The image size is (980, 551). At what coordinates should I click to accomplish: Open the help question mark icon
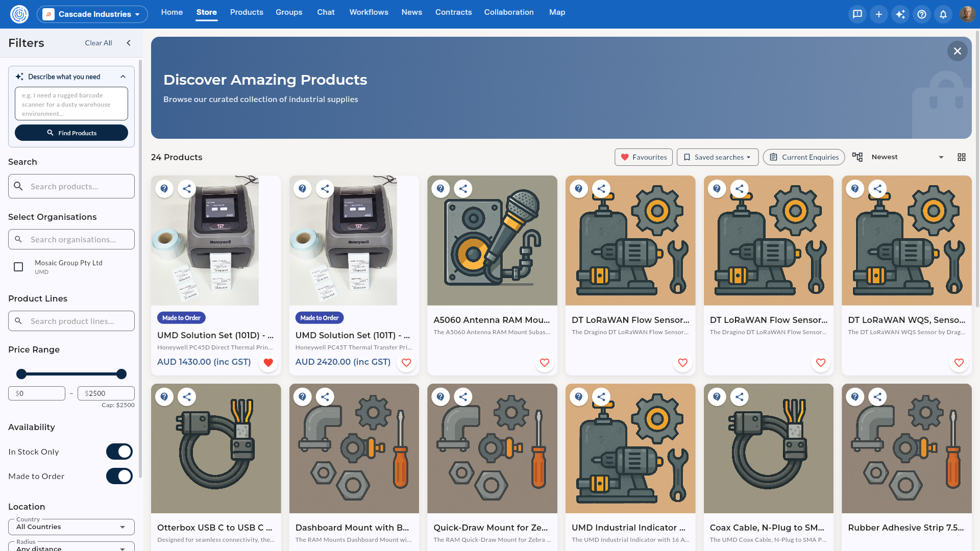pyautogui.click(x=922, y=14)
